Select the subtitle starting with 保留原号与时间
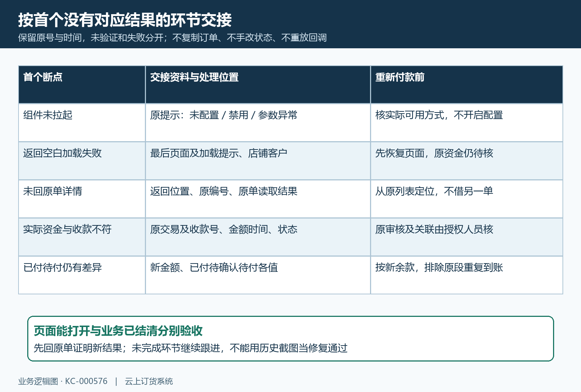 [172, 38]
